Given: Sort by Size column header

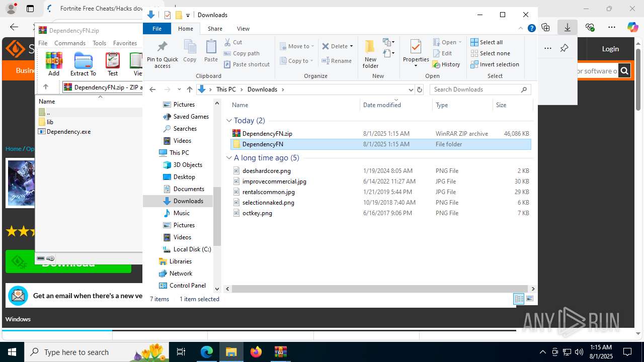Looking at the screenshot, I should 501,105.
